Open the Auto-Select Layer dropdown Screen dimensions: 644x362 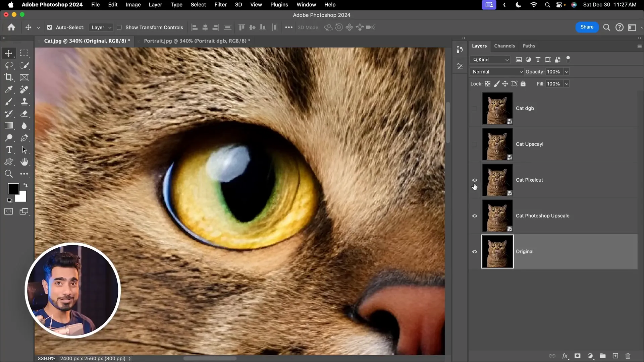(101, 27)
